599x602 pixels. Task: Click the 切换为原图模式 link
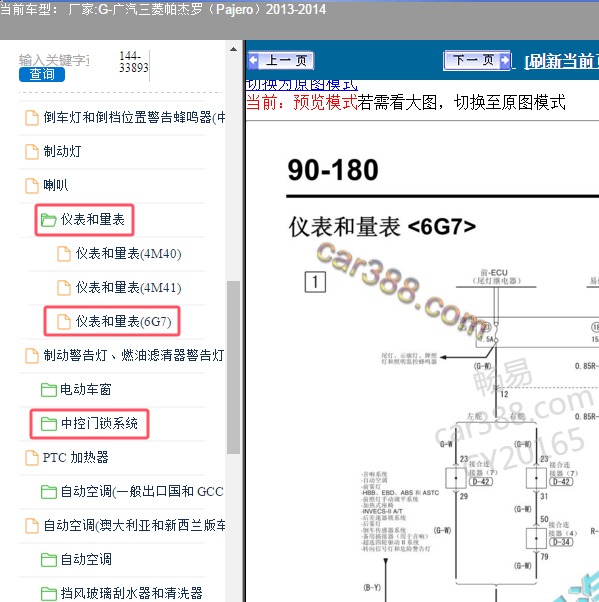pos(301,84)
